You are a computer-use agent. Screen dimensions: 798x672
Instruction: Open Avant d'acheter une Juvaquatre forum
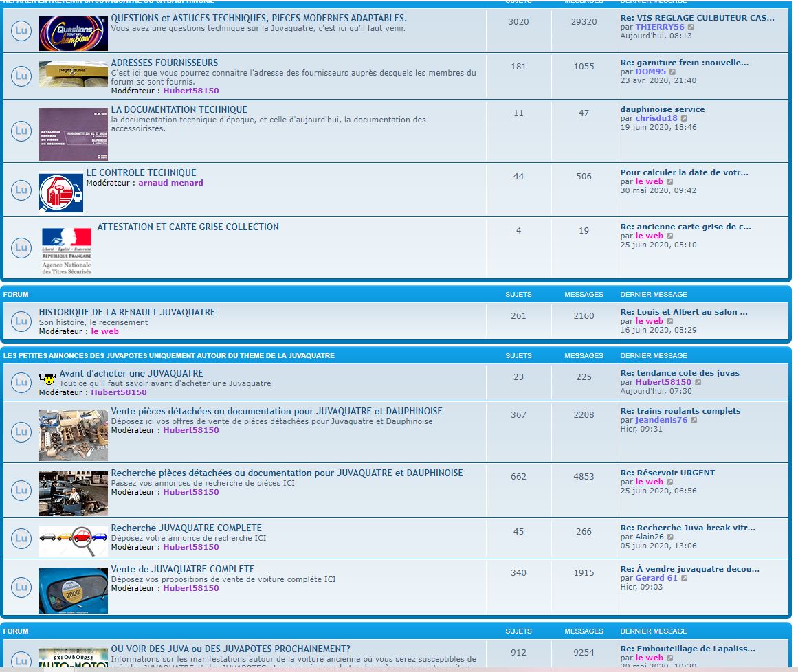tap(131, 373)
